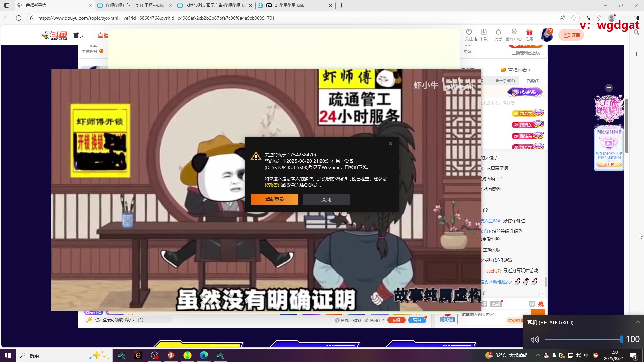Click the 开播 start streaming button
This screenshot has width=644, height=362.
[571, 35]
